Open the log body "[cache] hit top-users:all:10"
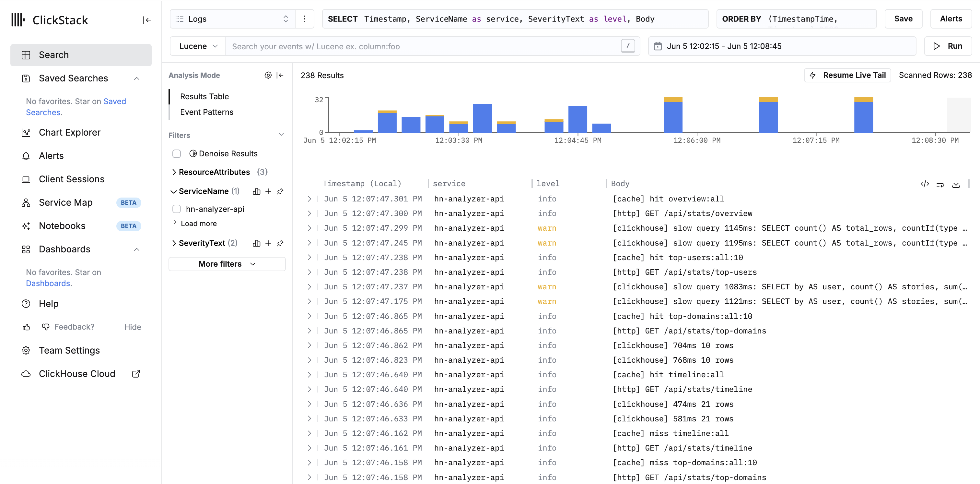 678,258
